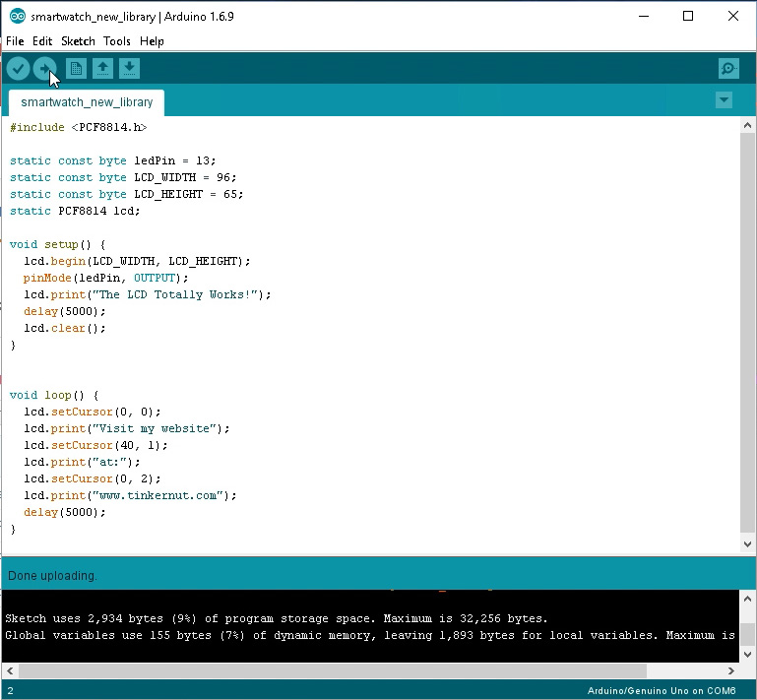Screen dimensions: 757x700
Task: Open the Sketch menu
Action: tap(78, 41)
